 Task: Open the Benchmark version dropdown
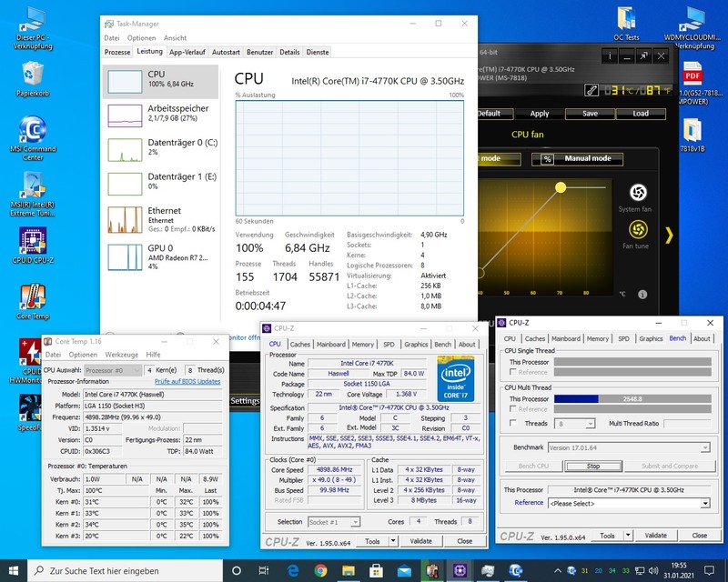click(629, 447)
